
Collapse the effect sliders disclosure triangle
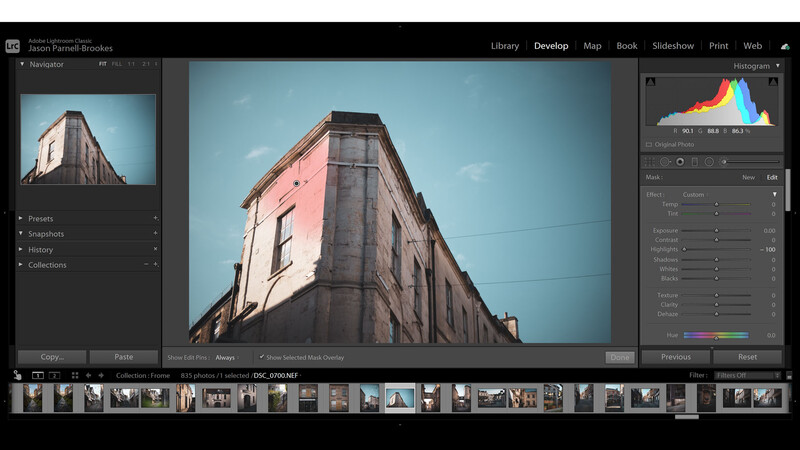[774, 194]
